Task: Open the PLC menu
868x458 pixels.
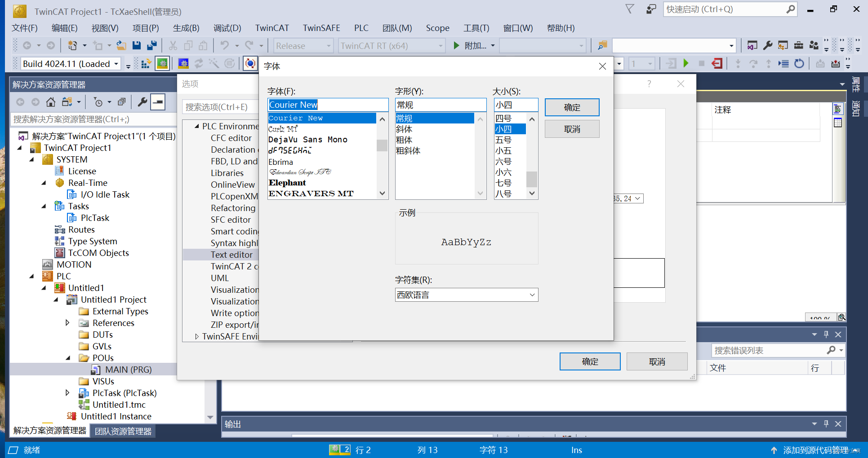Action: coord(361,28)
